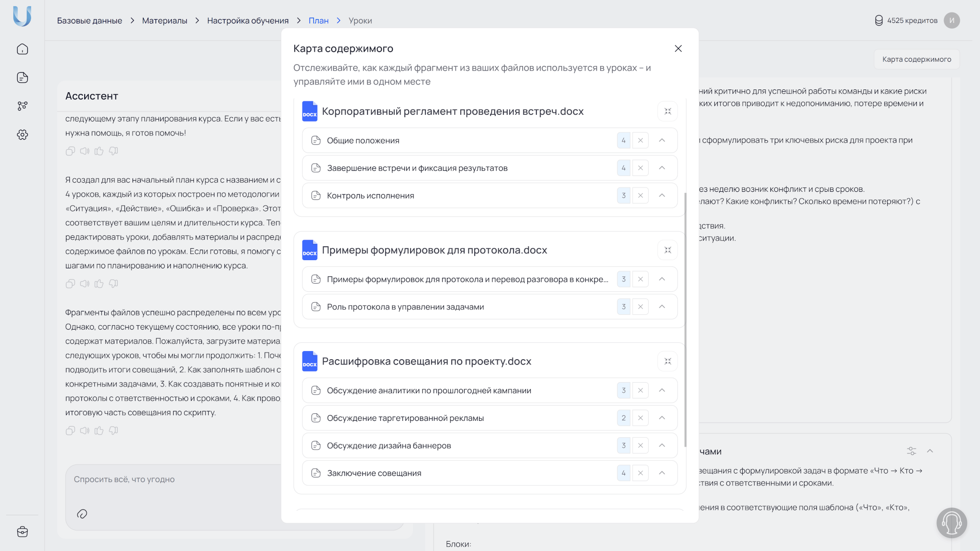The height and width of the screenshot is (551, 980).
Task: Click the attachment paperclip icon in chat input
Action: click(x=82, y=514)
